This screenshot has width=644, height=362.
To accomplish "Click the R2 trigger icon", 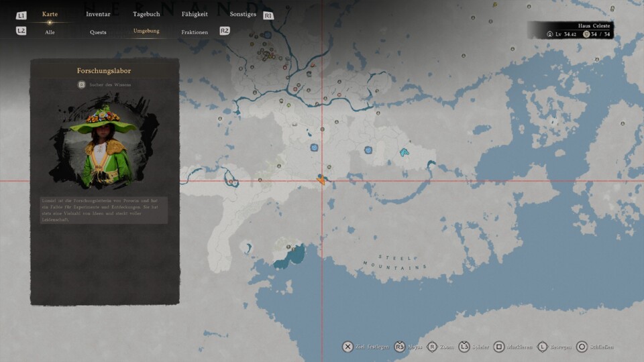I will click(225, 31).
